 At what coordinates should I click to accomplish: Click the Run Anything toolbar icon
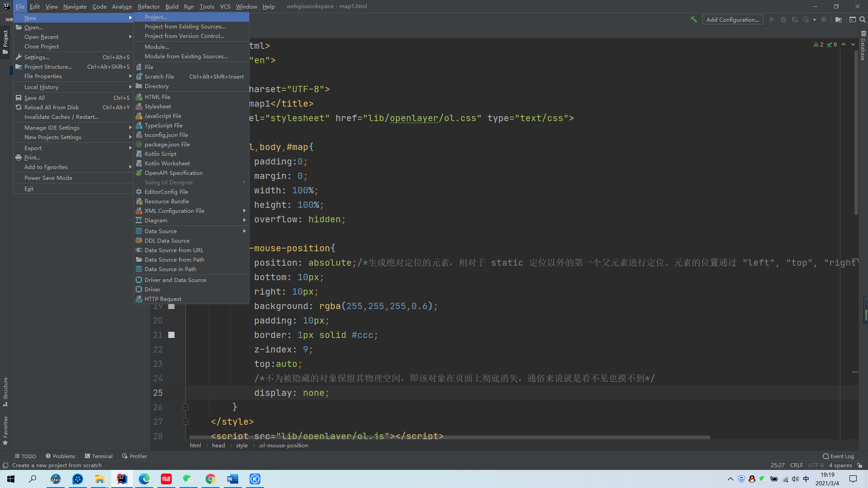point(852,19)
